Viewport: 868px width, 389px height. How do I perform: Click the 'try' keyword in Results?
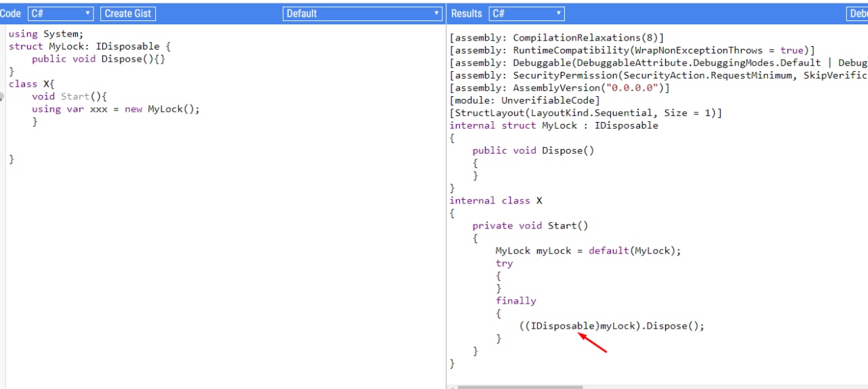(x=505, y=264)
